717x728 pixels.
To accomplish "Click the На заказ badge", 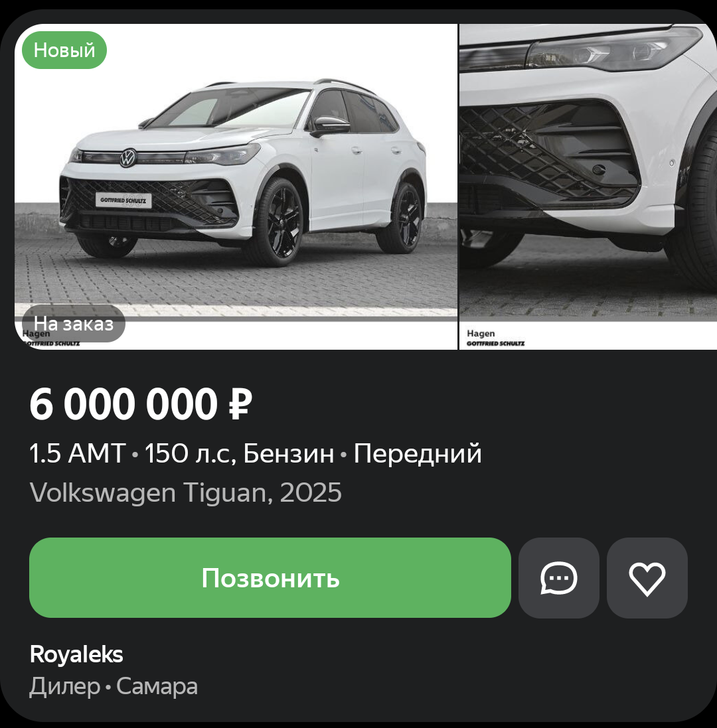I will click(74, 324).
